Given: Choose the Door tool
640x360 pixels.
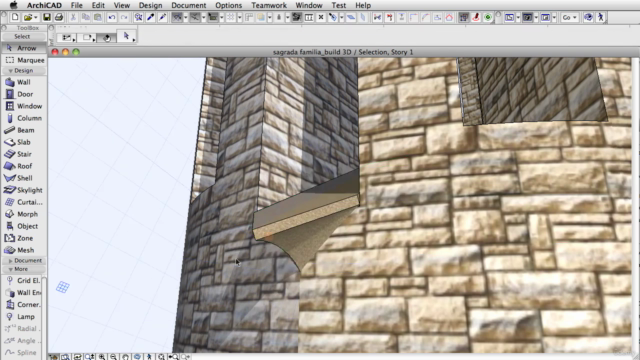Looking at the screenshot, I should point(23,94).
